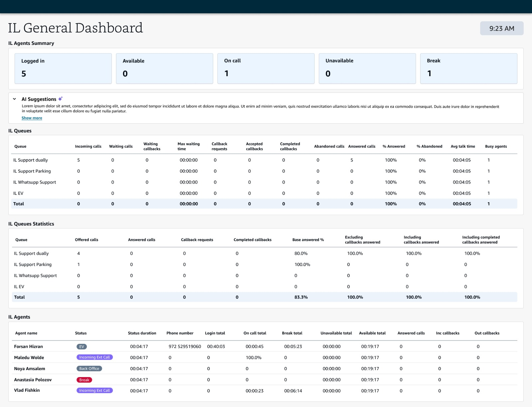Screen dimensions: 532x407
Task: Sort by the Incoming calls column header
Action: coord(88,146)
